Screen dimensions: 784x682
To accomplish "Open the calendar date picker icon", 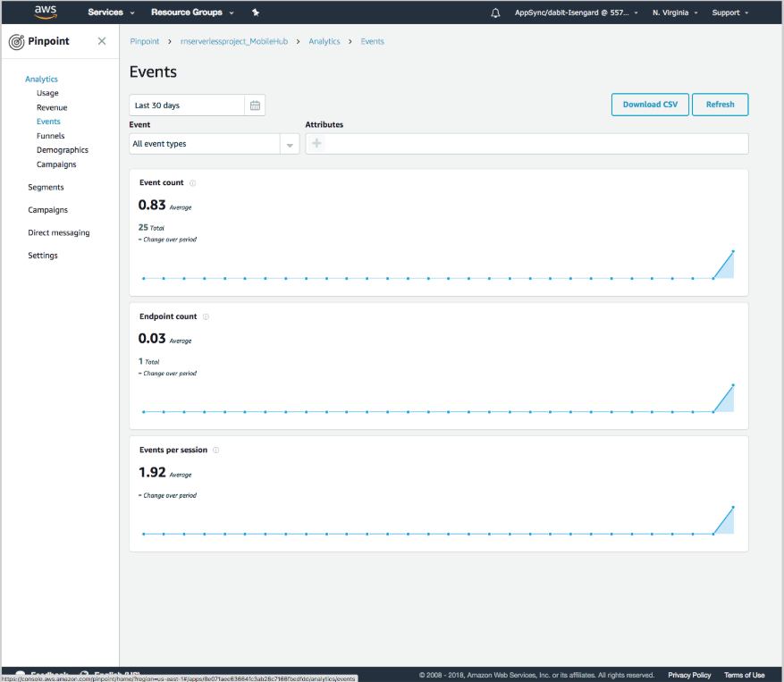I will pos(255,105).
